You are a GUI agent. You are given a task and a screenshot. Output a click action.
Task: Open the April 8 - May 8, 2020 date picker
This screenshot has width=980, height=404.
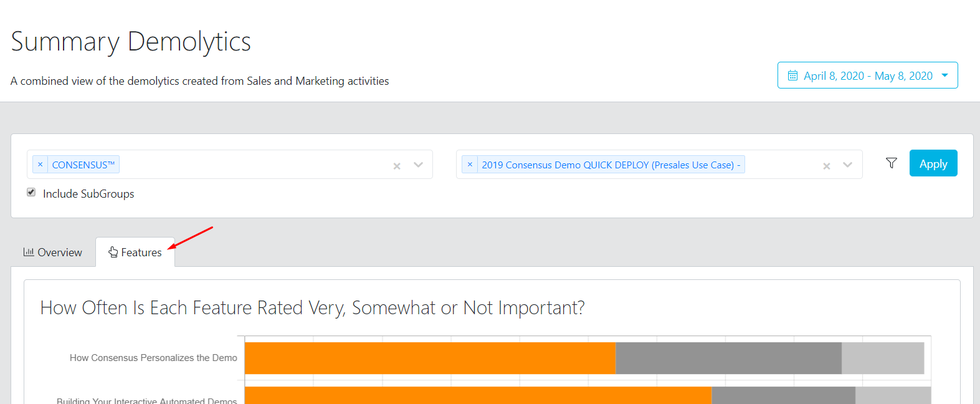click(x=867, y=75)
